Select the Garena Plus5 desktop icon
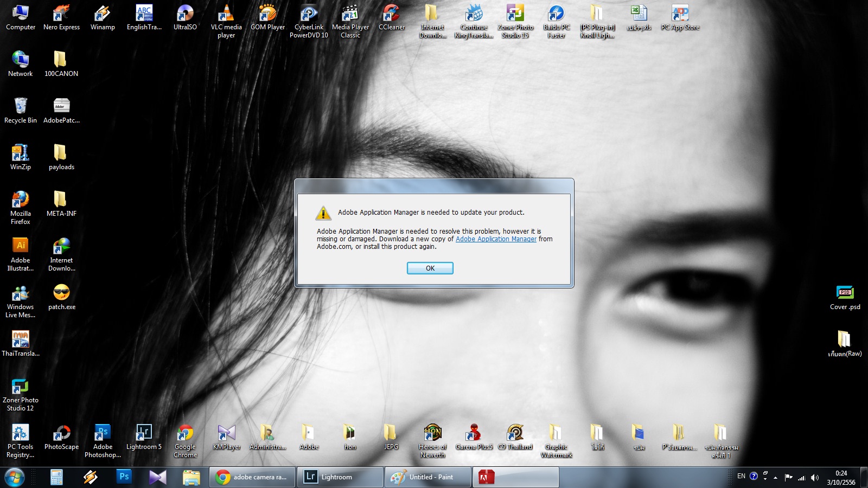The height and width of the screenshot is (488, 868). [x=474, y=436]
